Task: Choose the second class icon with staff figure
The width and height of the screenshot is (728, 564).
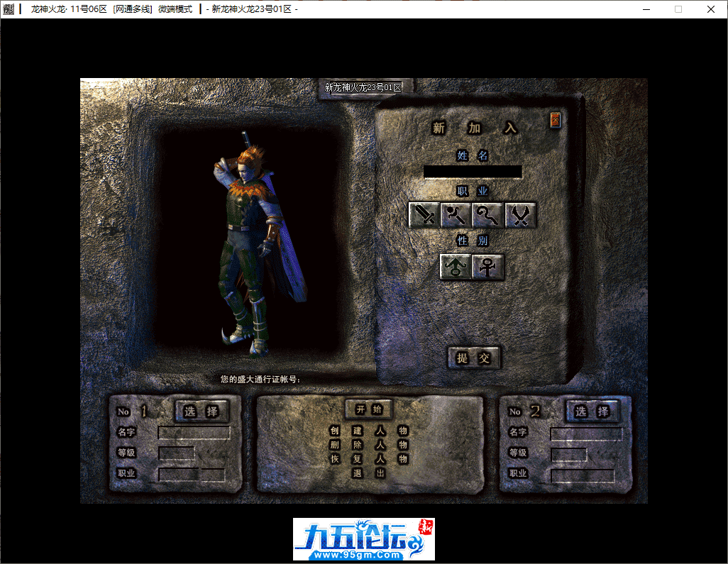Action: [456, 215]
